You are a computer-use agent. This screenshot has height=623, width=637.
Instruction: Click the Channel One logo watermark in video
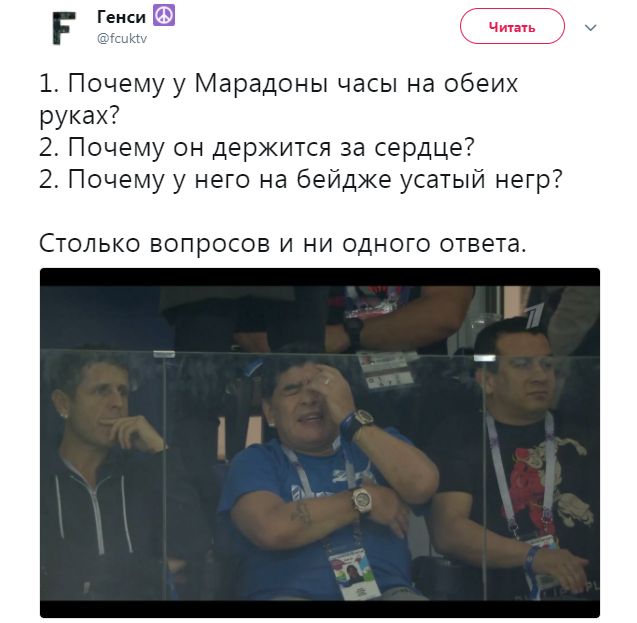pyautogui.click(x=534, y=315)
